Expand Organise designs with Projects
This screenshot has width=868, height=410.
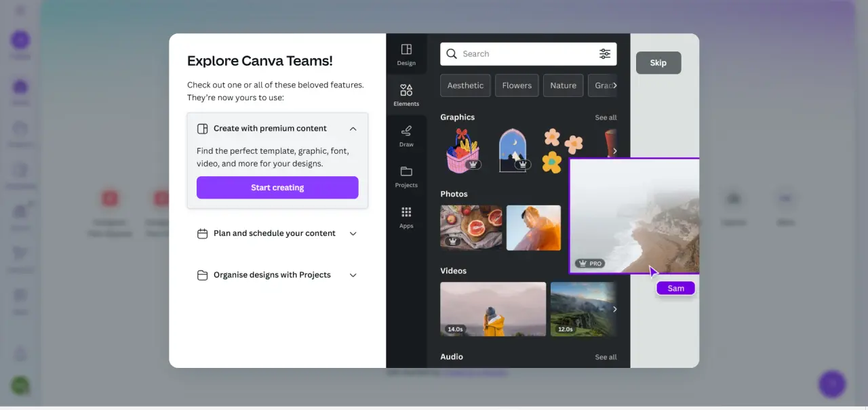click(x=353, y=275)
